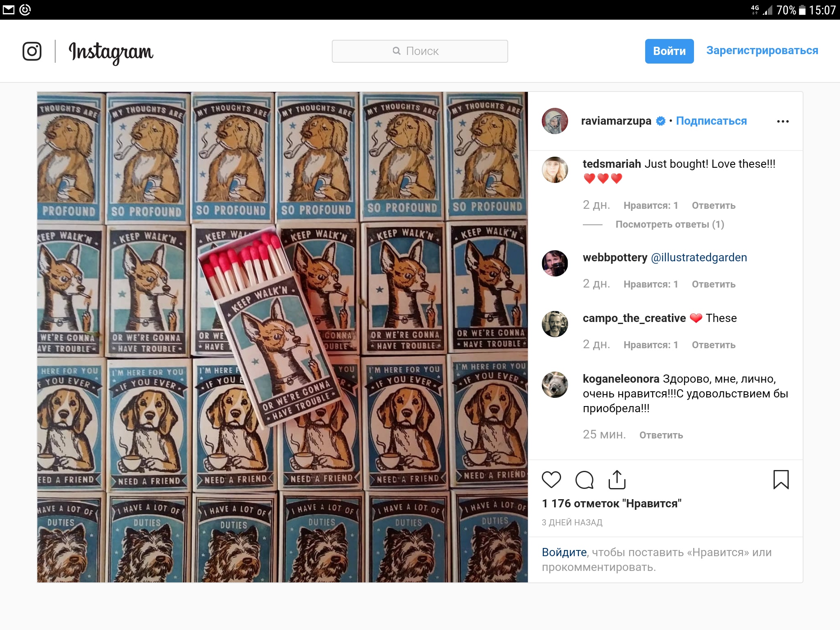This screenshot has height=630, width=840.
Task: Click the Instagram camera logo icon
Action: click(x=32, y=51)
